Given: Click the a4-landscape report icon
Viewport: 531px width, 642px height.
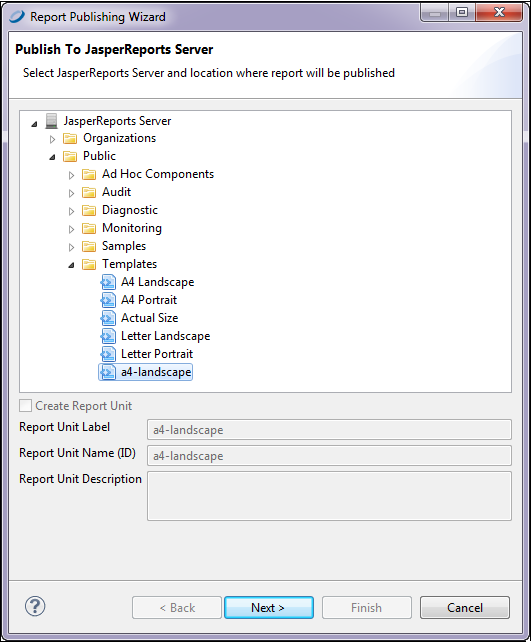Looking at the screenshot, I should point(108,372).
